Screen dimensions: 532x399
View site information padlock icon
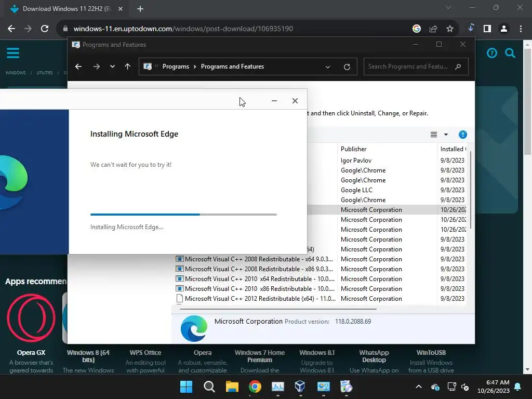point(65,29)
